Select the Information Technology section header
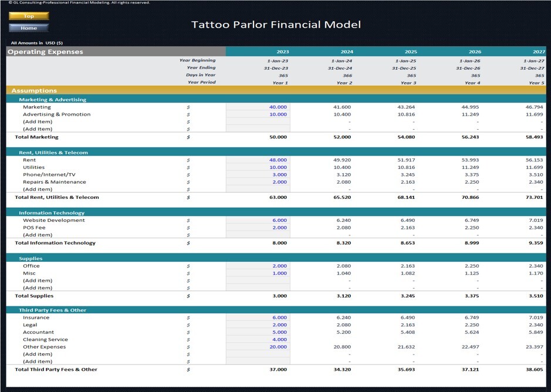Image resolution: width=551 pixels, height=392 pixels. point(59,212)
